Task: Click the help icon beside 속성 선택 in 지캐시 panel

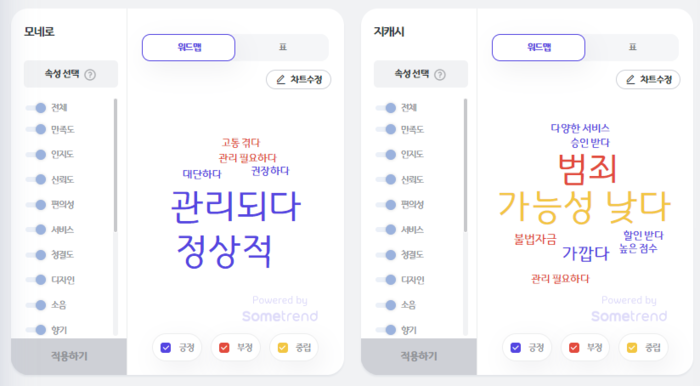Action: (x=440, y=75)
